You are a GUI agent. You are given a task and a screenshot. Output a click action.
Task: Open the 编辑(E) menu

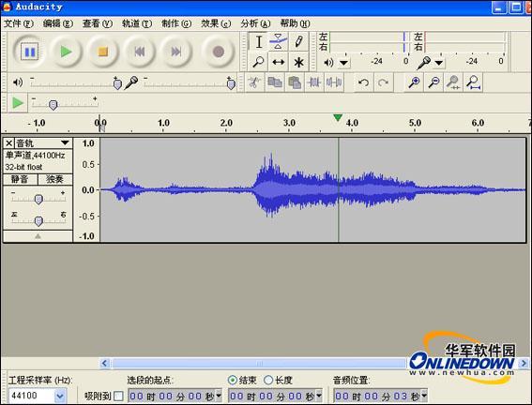[58, 23]
